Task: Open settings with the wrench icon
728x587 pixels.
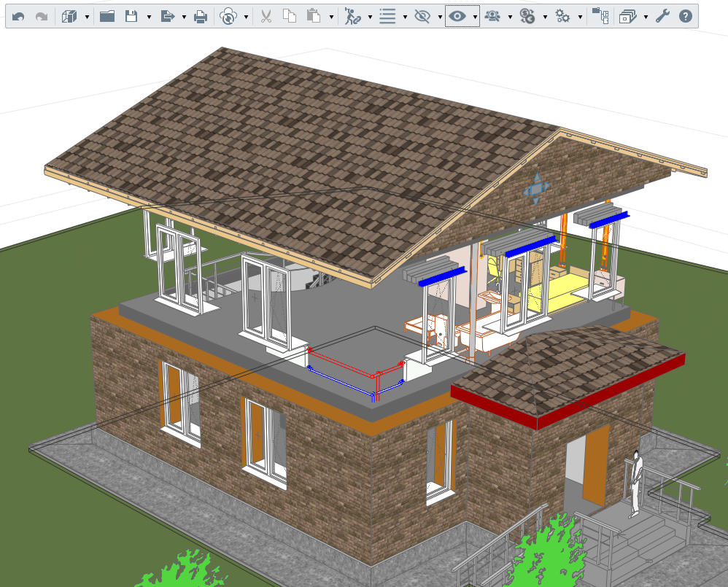Action: coord(662,17)
